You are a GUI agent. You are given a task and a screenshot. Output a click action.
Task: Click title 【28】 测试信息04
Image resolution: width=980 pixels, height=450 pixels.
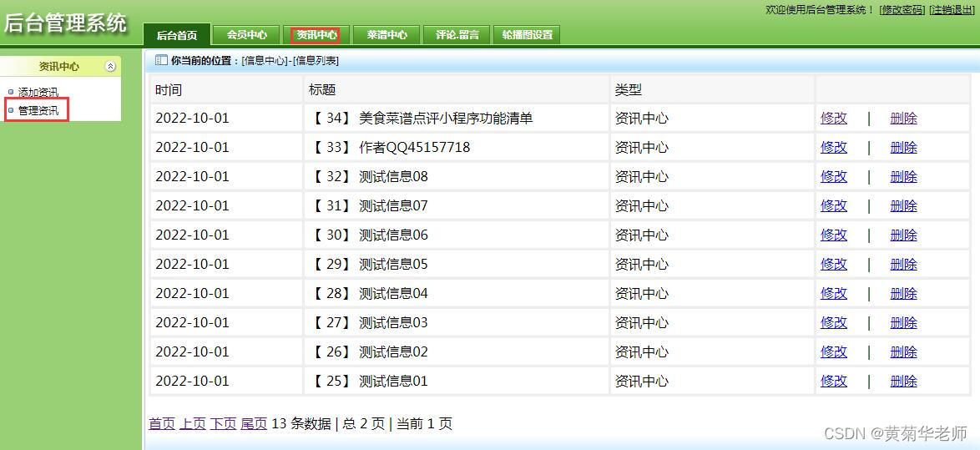(369, 293)
